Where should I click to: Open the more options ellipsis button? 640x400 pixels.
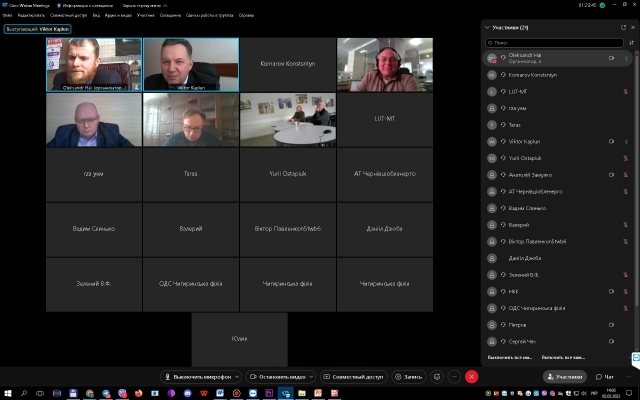[x=454, y=377]
